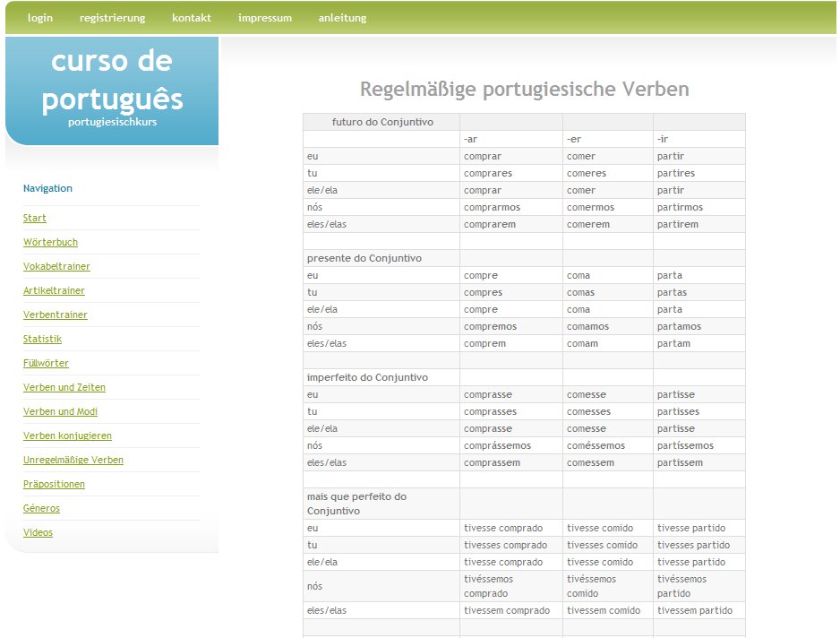The image size is (840, 638).
Task: Open the login page in top menu
Action: coord(40,18)
